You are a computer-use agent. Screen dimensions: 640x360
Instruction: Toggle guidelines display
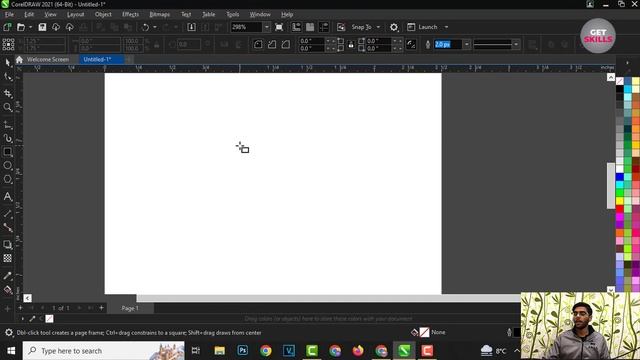[x=324, y=27]
